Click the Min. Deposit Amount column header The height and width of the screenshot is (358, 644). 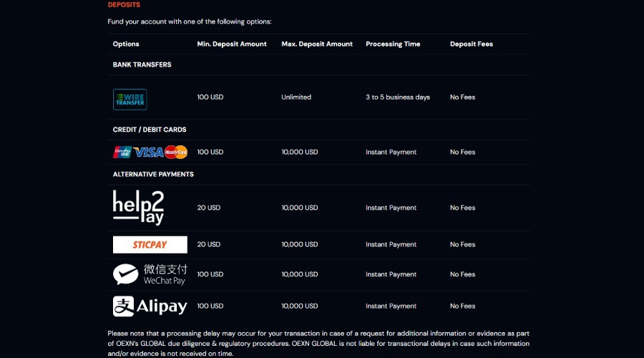click(x=232, y=44)
